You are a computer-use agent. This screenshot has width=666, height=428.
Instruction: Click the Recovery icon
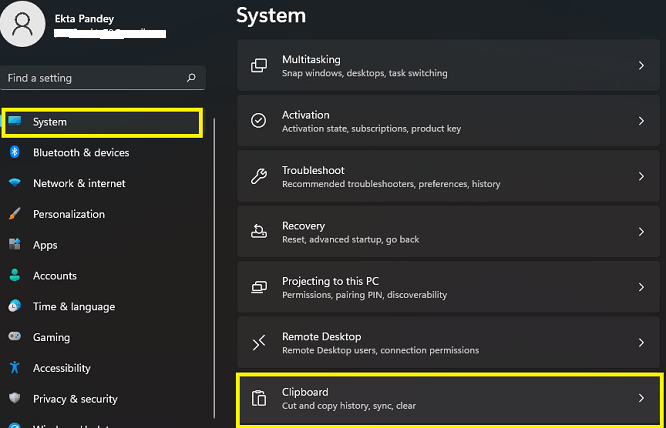[x=259, y=232]
